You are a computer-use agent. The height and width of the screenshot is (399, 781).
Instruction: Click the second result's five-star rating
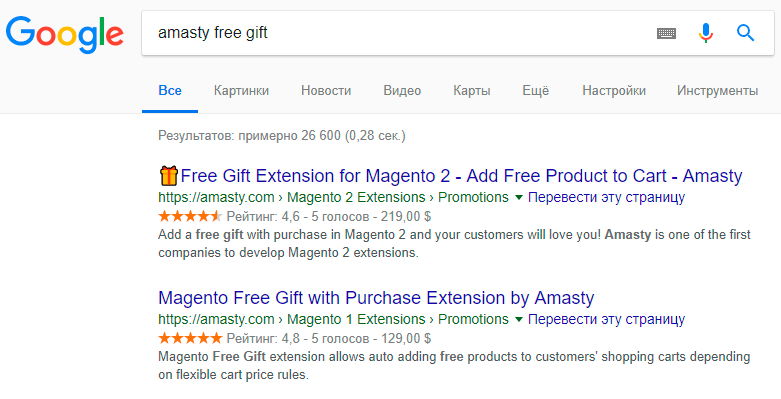click(190, 338)
